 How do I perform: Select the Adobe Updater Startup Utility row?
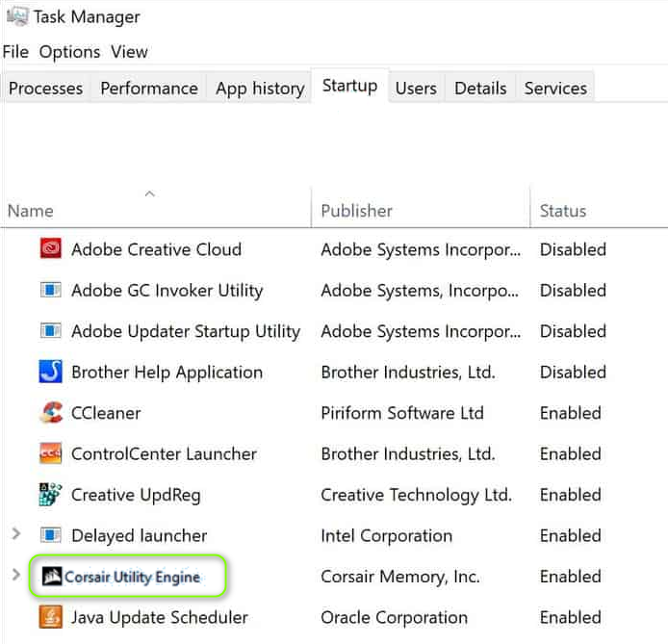(186, 331)
